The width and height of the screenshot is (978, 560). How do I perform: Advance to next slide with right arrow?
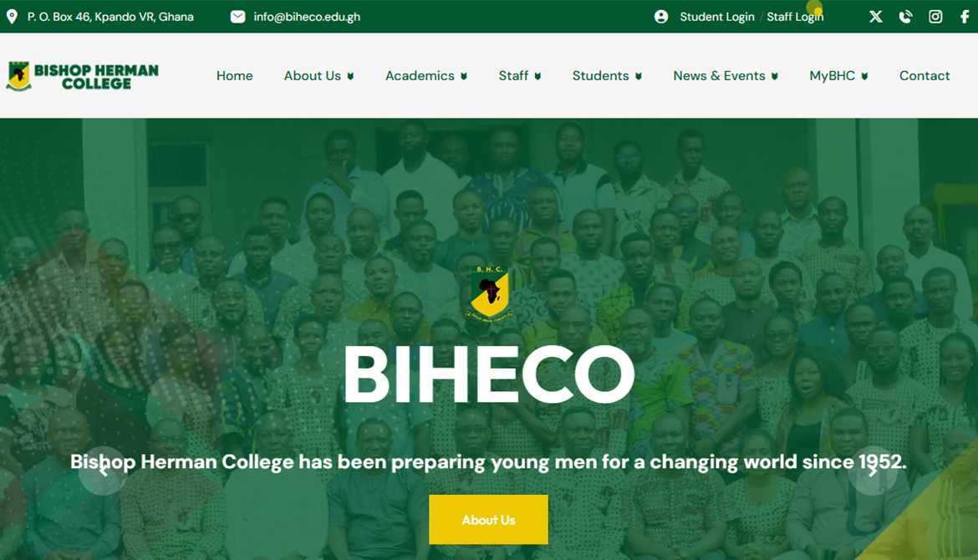point(874,471)
